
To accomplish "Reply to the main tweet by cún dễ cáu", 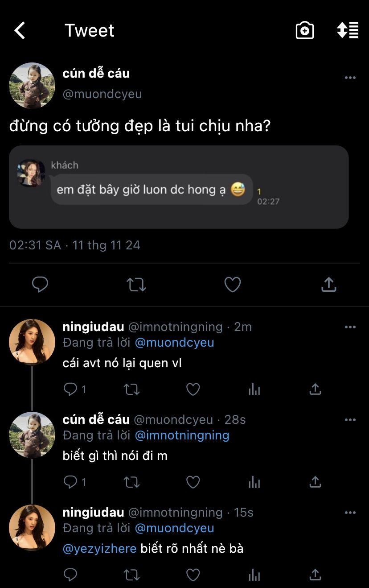I will (x=40, y=284).
